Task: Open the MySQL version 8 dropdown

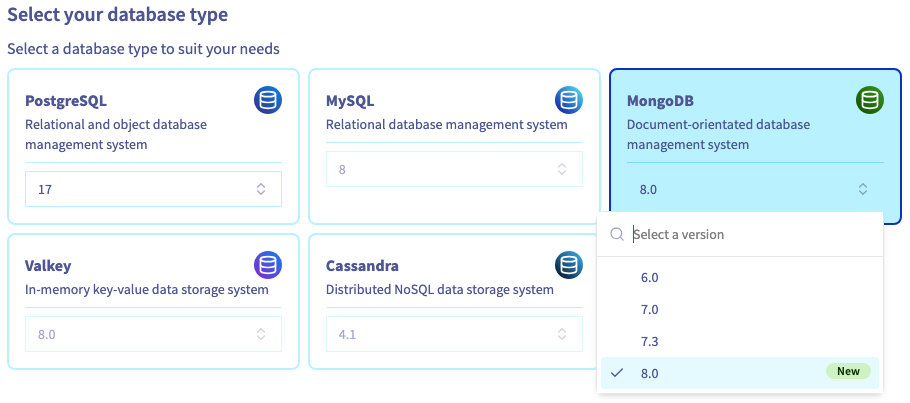Action: 454,169
